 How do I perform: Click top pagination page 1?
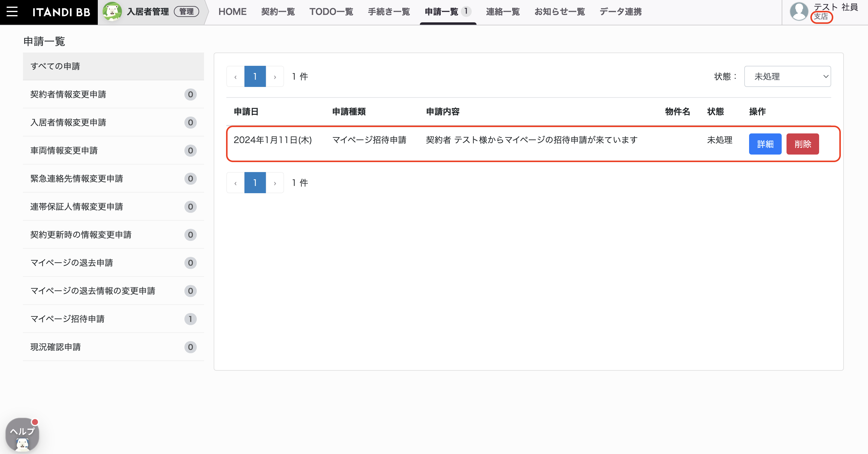tap(255, 76)
